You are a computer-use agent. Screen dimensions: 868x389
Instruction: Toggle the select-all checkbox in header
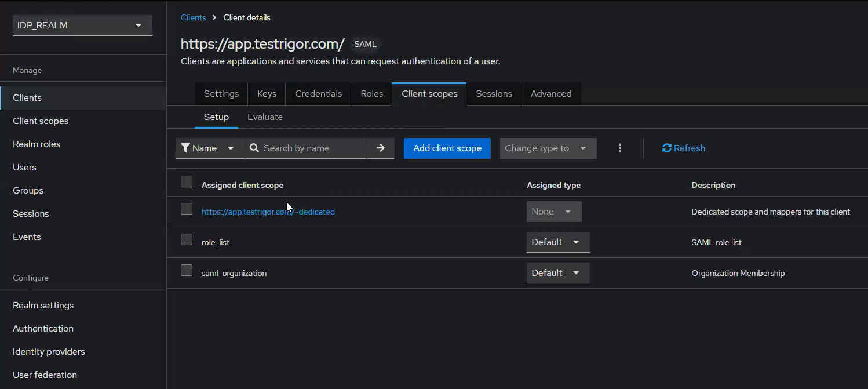pyautogui.click(x=187, y=181)
